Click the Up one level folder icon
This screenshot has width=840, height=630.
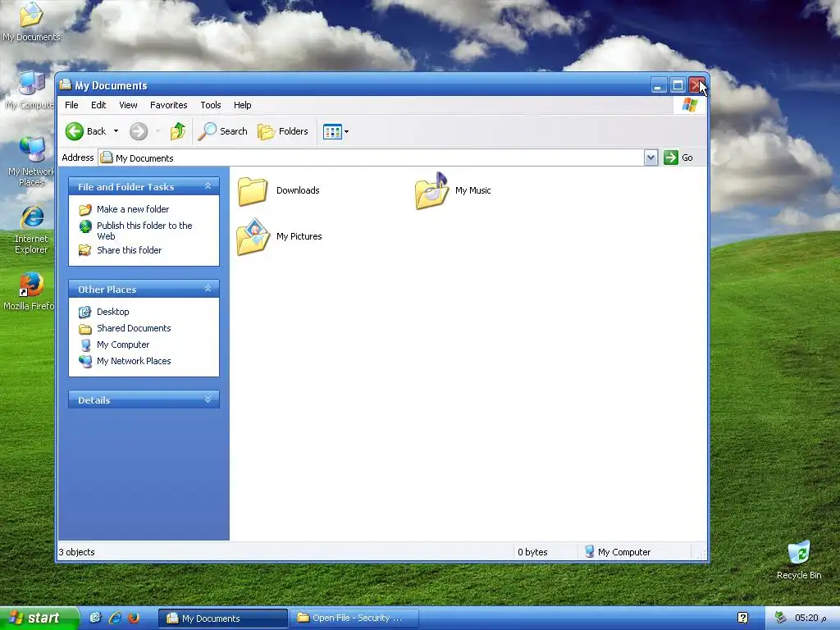[178, 131]
